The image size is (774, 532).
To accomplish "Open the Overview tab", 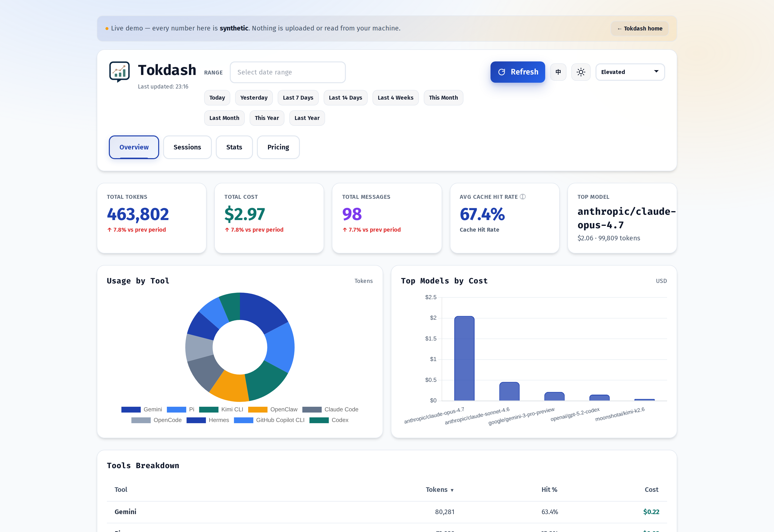I will pyautogui.click(x=134, y=147).
